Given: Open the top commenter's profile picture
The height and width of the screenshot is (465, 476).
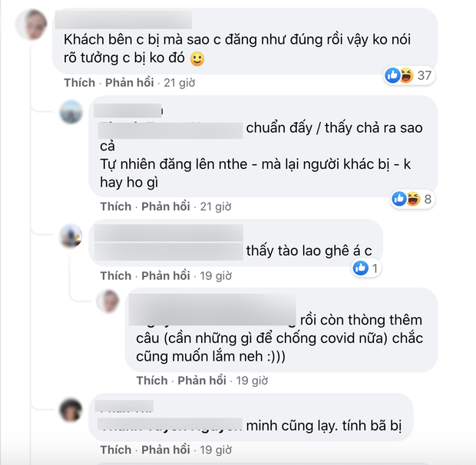Looking at the screenshot, I should pos(33,22).
